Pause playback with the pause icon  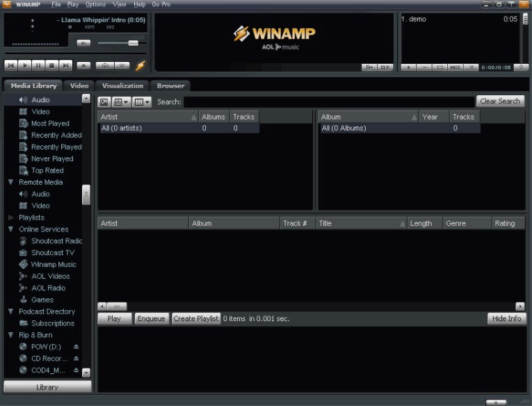pos(38,65)
